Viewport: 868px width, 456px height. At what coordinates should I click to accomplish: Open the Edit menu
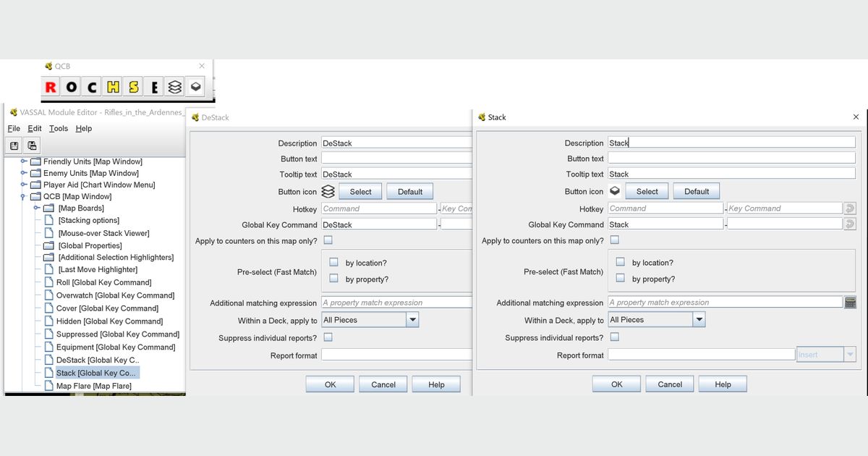tap(35, 128)
